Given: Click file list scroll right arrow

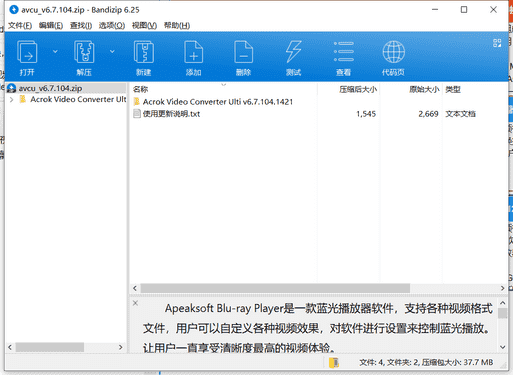Looking at the screenshot, I should click(x=503, y=288).
